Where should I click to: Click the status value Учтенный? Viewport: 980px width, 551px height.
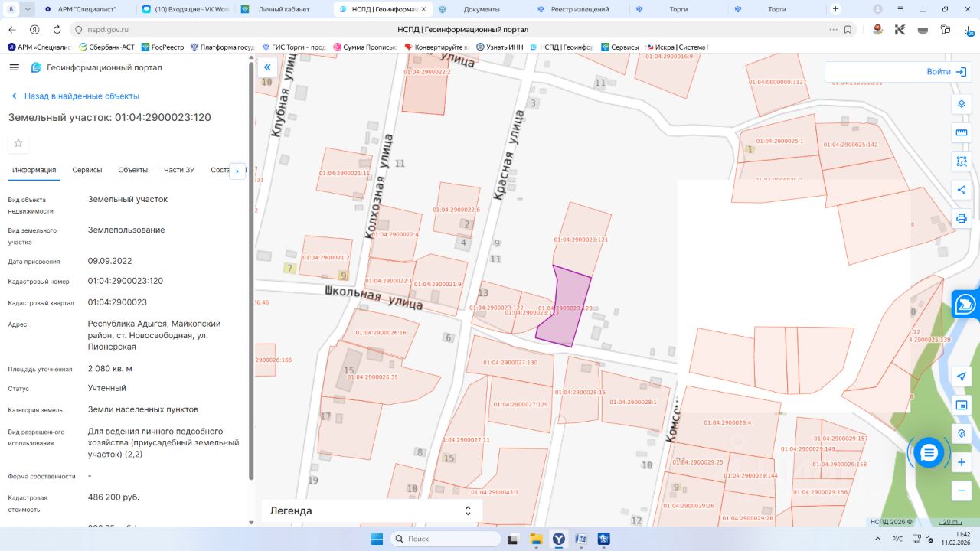pos(107,388)
